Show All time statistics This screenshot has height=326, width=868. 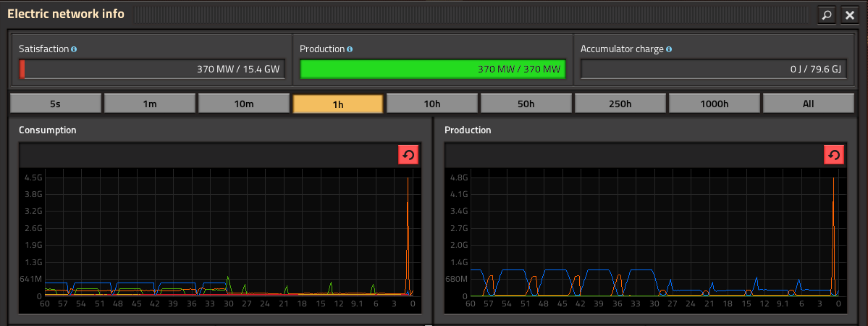[808, 104]
